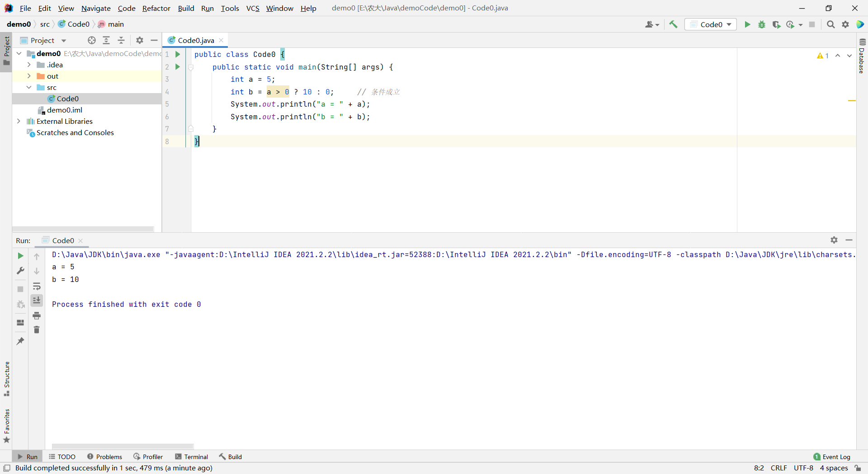Screen dimensions: 868x474
Task: Open the Code0 run configuration dropdown
Action: (711, 24)
